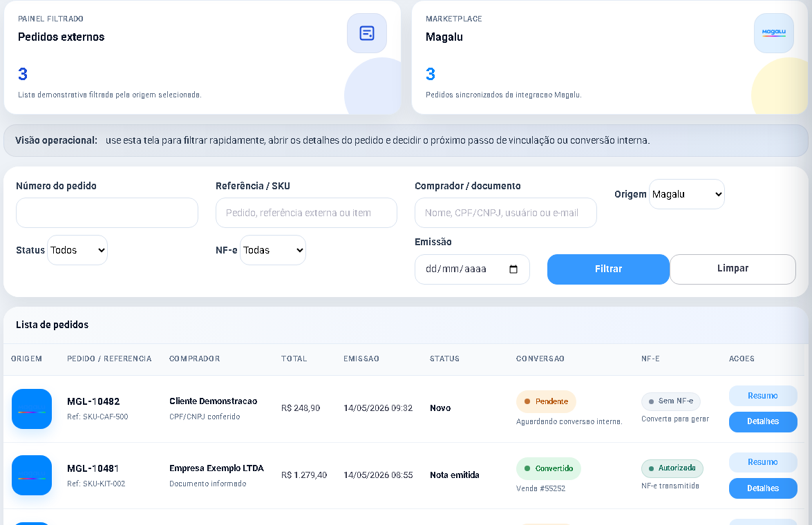Viewport: 812px width, 525px height.
Task: Click the Visão operacional label
Action: click(56, 140)
